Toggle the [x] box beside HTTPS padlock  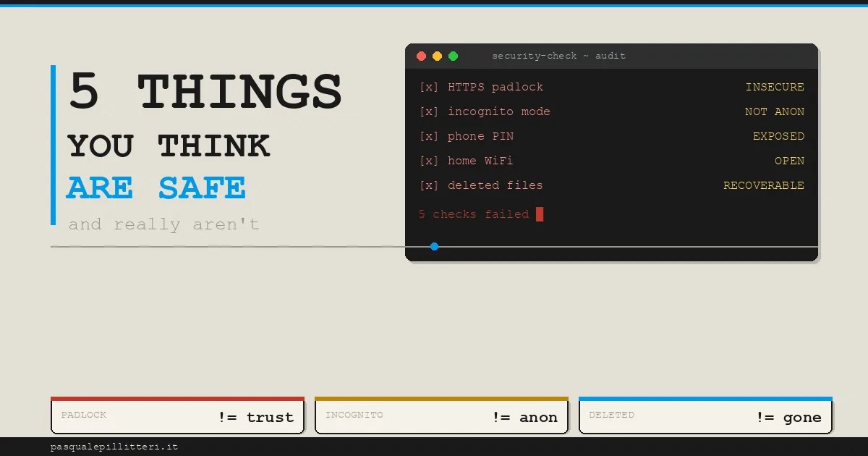tap(429, 87)
